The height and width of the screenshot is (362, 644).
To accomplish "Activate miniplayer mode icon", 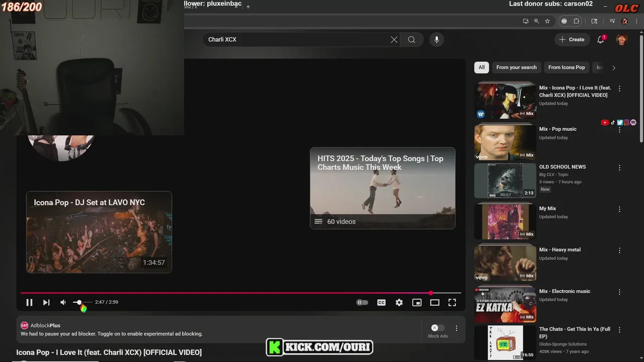I will point(417,302).
